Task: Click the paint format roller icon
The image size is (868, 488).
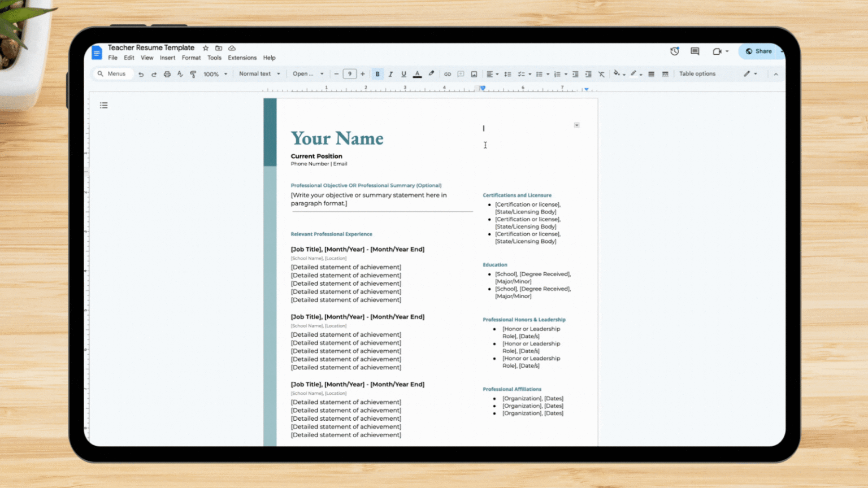Action: (193, 74)
